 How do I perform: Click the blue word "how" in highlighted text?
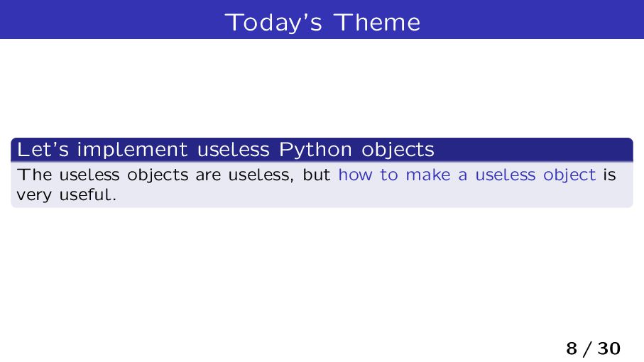(355, 175)
